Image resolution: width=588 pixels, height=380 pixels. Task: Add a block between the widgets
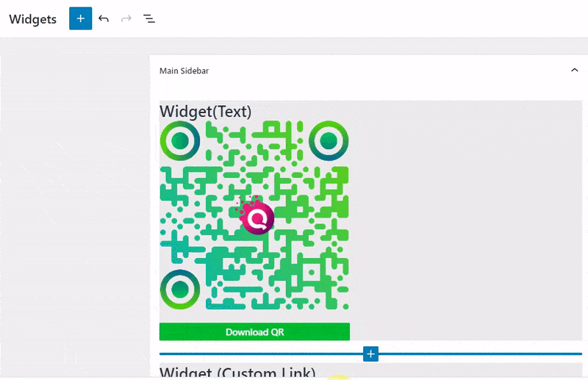click(x=370, y=354)
